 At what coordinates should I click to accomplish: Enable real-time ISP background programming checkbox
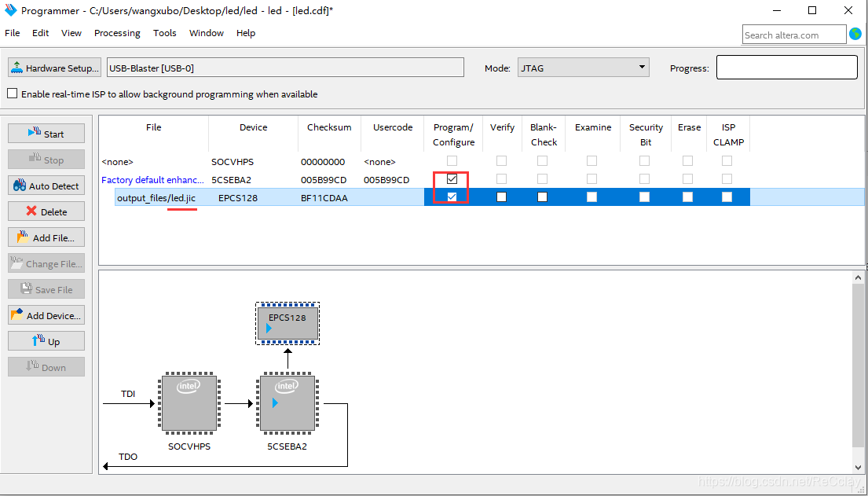(13, 94)
